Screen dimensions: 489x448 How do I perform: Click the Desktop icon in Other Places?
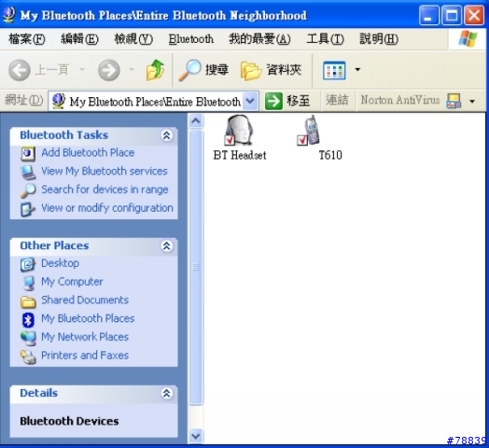click(28, 264)
